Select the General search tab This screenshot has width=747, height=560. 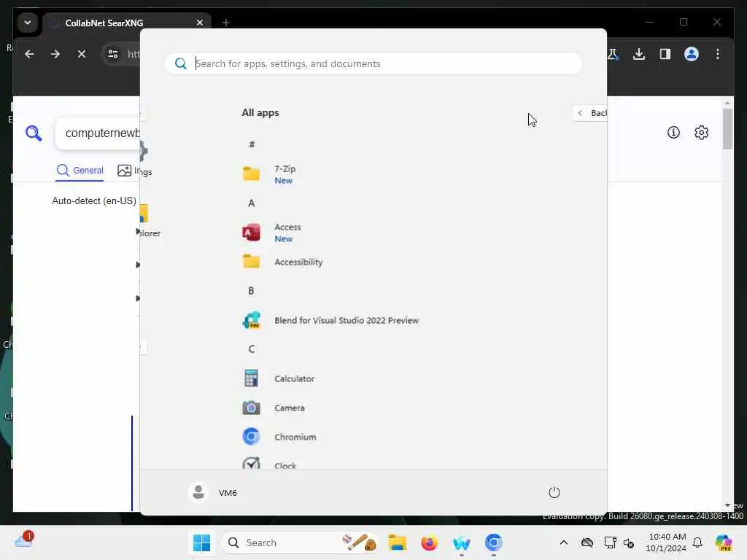point(80,171)
